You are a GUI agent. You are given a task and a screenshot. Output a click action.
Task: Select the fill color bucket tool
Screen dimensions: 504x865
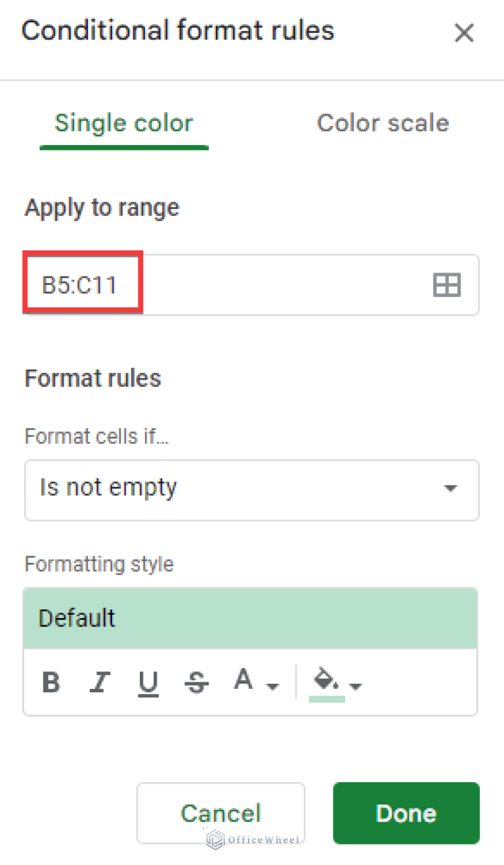pyautogui.click(x=326, y=681)
